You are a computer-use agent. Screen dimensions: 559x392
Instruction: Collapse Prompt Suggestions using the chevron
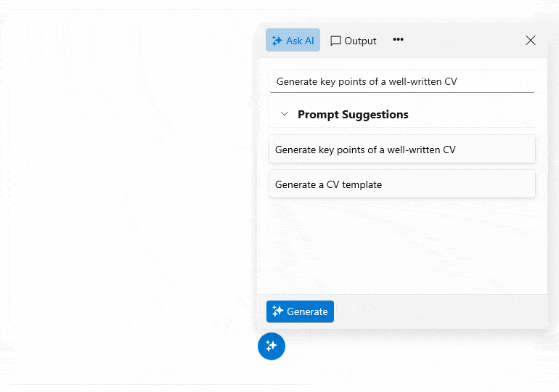(x=284, y=114)
